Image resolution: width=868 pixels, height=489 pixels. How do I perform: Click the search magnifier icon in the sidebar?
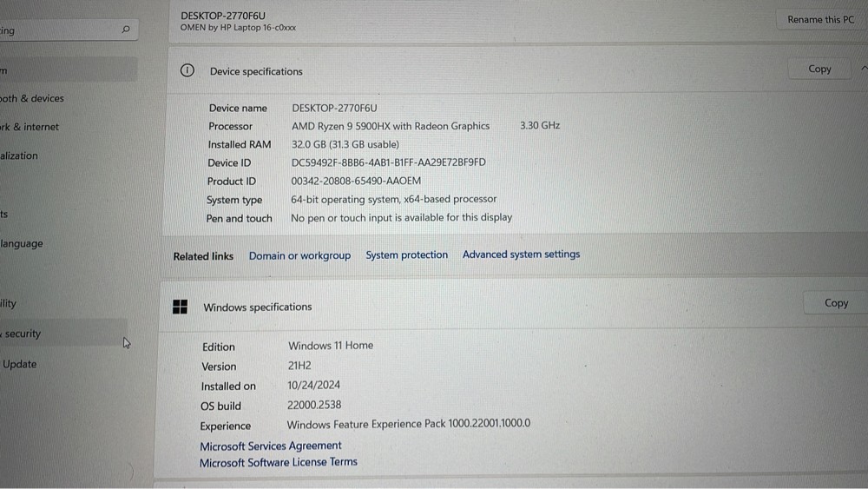[x=126, y=30]
